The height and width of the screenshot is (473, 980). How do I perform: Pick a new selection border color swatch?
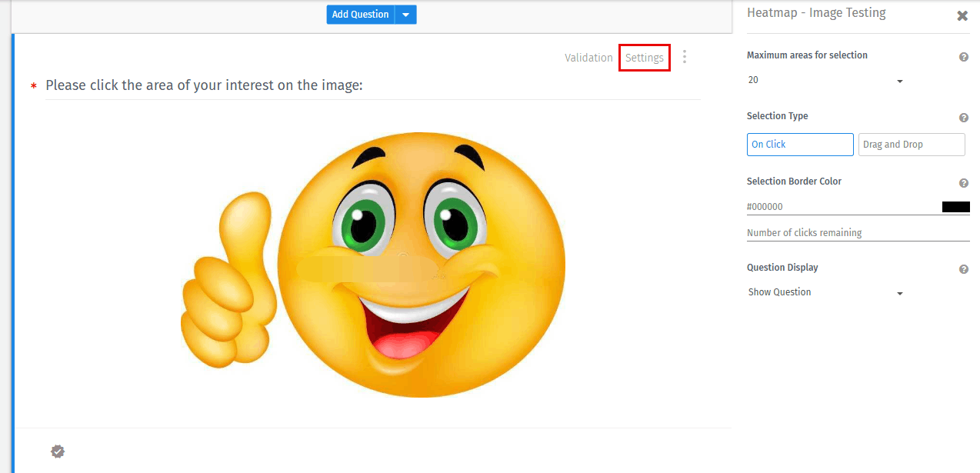(x=956, y=206)
